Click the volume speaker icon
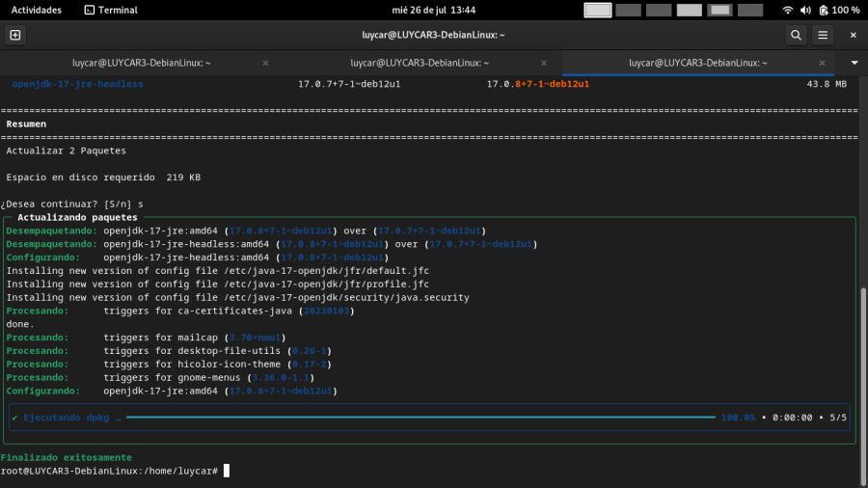The height and width of the screenshot is (488, 868). [804, 10]
